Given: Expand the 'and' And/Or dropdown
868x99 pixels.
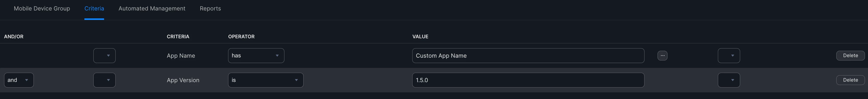Looking at the screenshot, I should pyautogui.click(x=18, y=80).
